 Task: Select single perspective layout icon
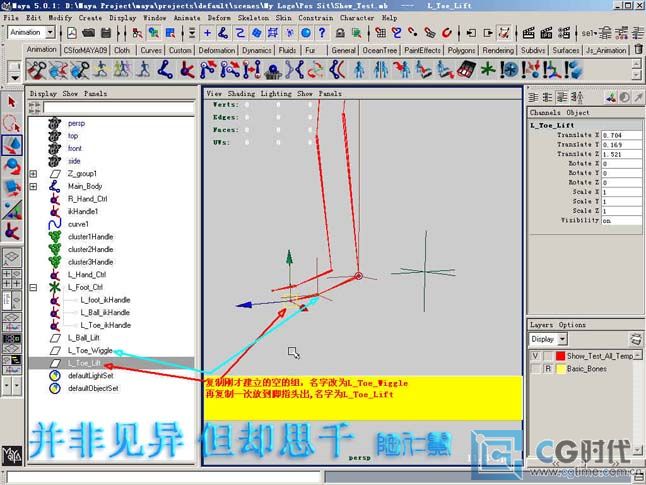12,257
